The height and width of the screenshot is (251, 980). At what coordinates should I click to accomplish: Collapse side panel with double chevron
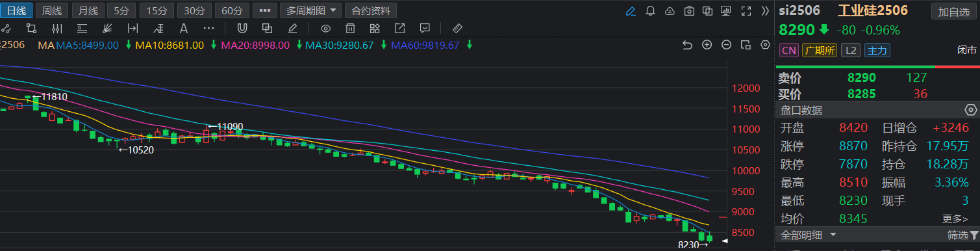click(x=765, y=11)
